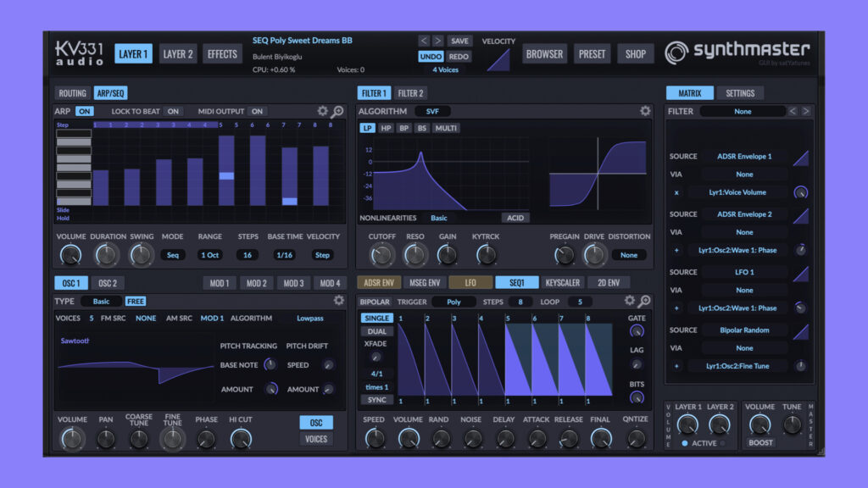This screenshot has width=868, height=488.
Task: Go to previous preset arrow
Action: pyautogui.click(x=424, y=41)
